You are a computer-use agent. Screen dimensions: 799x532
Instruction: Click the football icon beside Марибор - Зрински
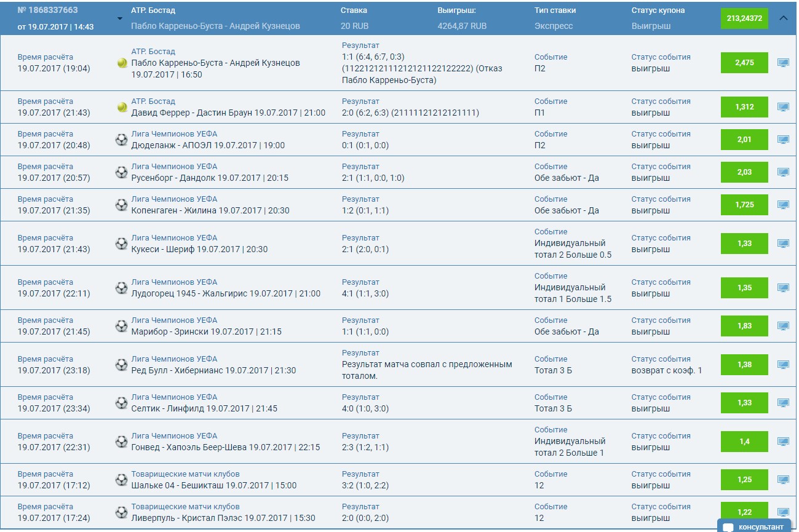tap(121, 326)
